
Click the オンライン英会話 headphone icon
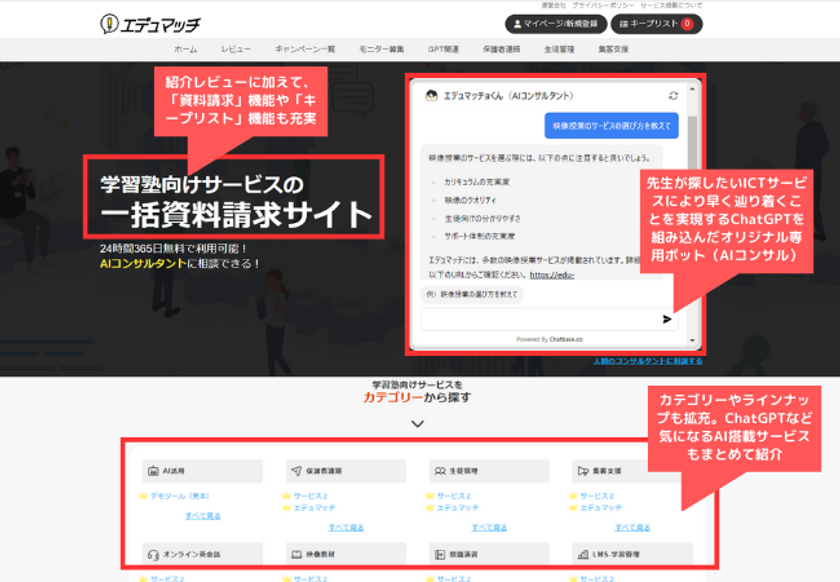click(153, 555)
